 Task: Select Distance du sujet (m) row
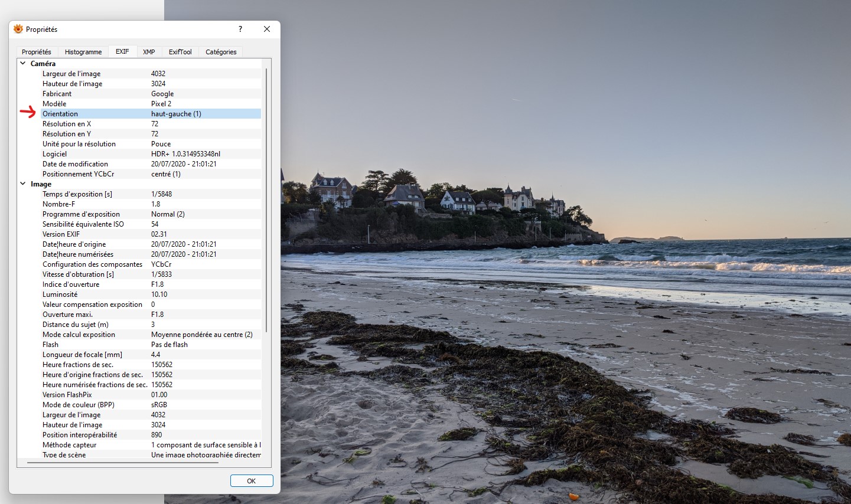pos(151,325)
